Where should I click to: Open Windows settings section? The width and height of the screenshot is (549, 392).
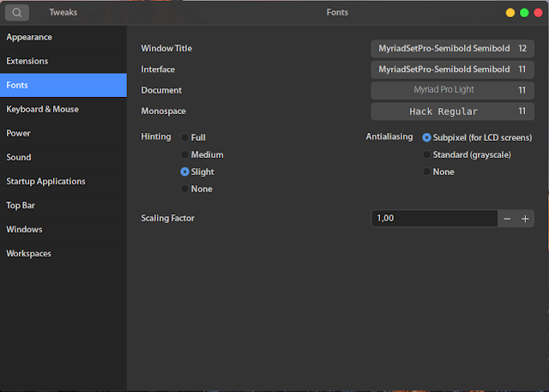click(x=63, y=230)
